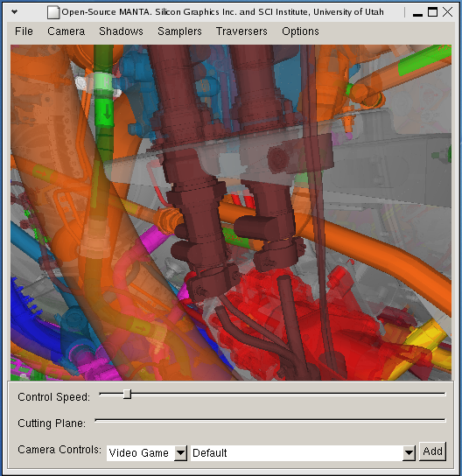Open the File menu
Image resolution: width=462 pixels, height=476 pixels.
(x=24, y=31)
